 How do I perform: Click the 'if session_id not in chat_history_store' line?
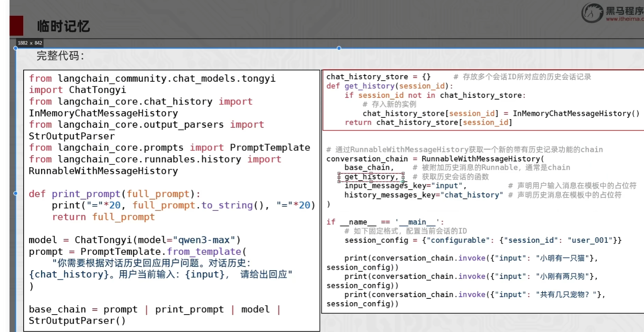pyautogui.click(x=435, y=95)
